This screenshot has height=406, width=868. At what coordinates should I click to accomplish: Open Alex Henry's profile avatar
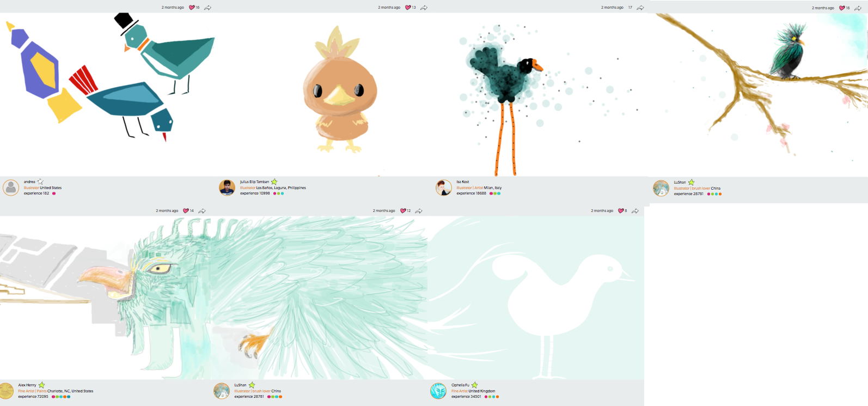point(6,391)
